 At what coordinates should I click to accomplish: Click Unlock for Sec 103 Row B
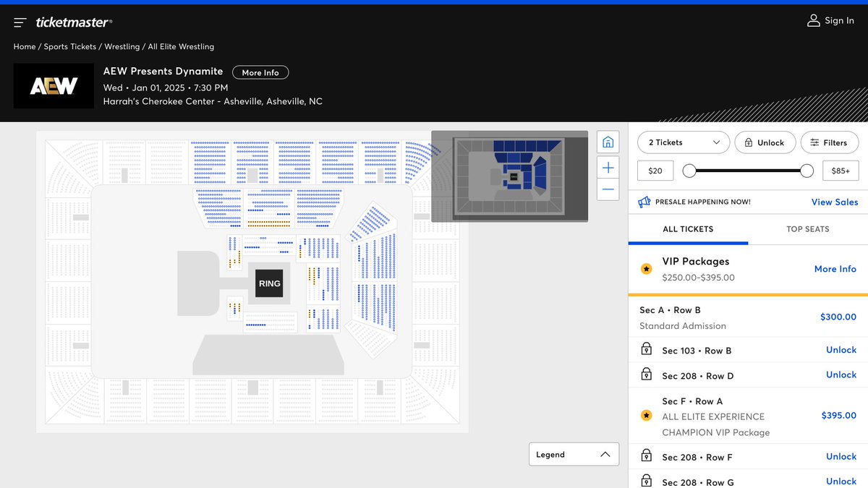tap(841, 350)
